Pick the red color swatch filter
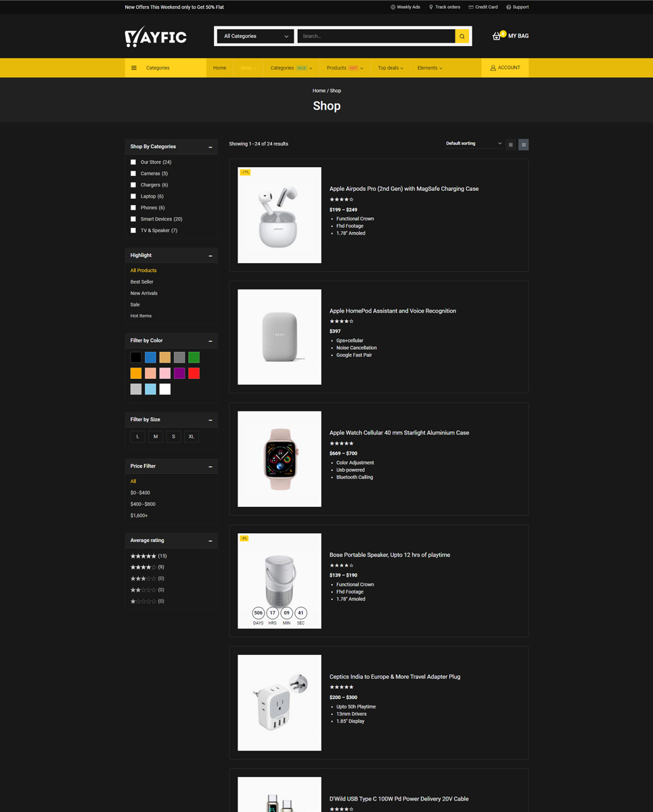This screenshot has height=812, width=653. [194, 374]
